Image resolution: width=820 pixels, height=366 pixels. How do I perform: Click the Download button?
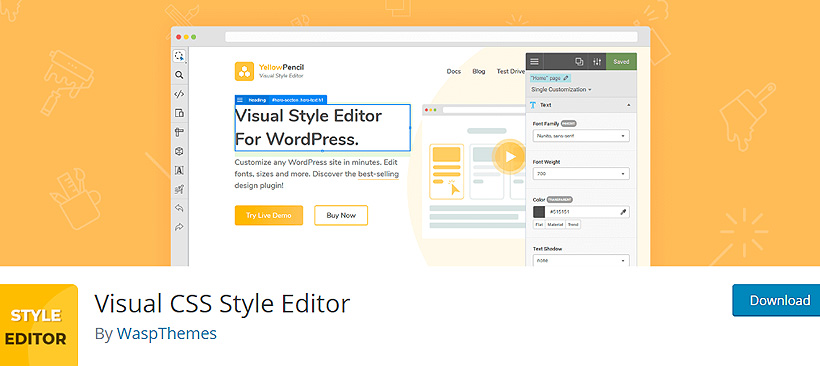click(776, 301)
